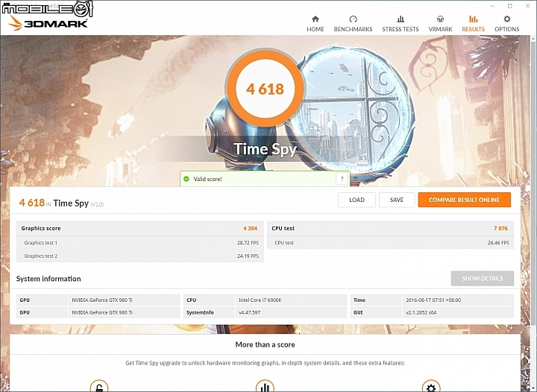Switch to STRESS TESTS tab

[401, 24]
